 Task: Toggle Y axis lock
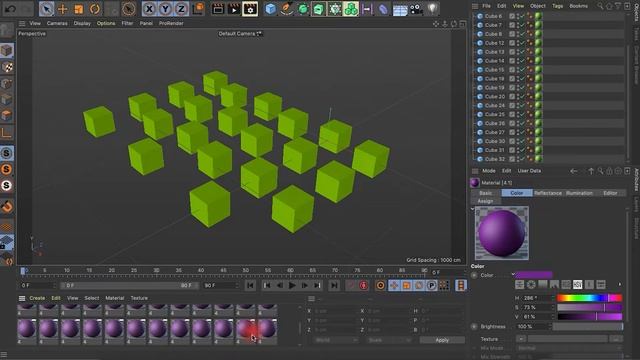pyautogui.click(x=165, y=9)
